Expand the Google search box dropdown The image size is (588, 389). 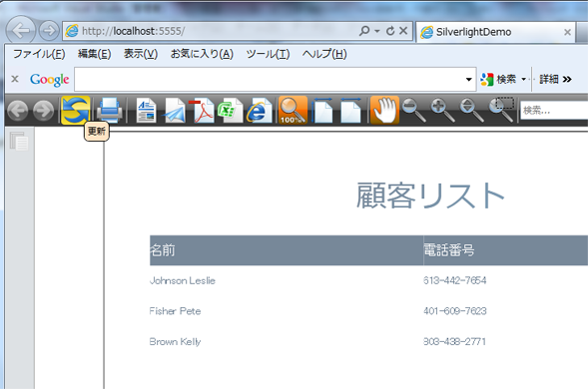point(468,79)
